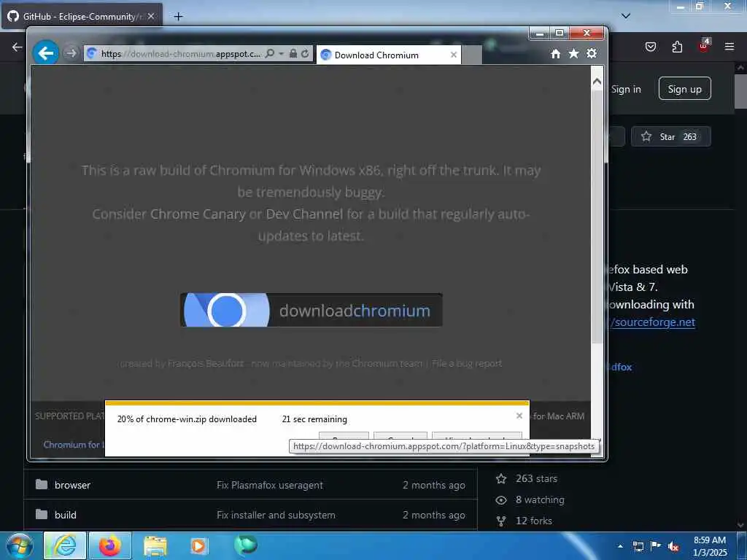Image resolution: width=747 pixels, height=560 pixels.
Task: Click the search magnifier in IE address bar
Action: tap(270, 53)
